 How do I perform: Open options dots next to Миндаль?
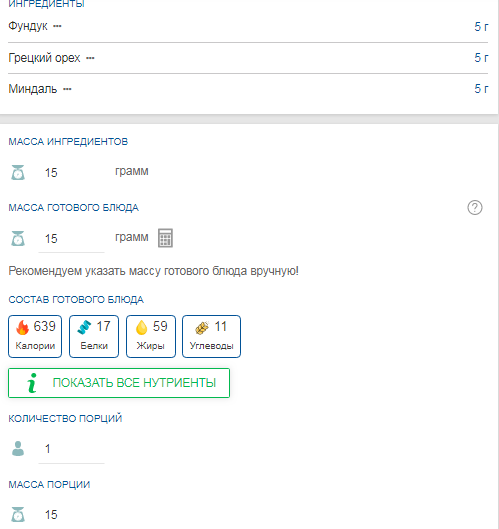(x=67, y=89)
